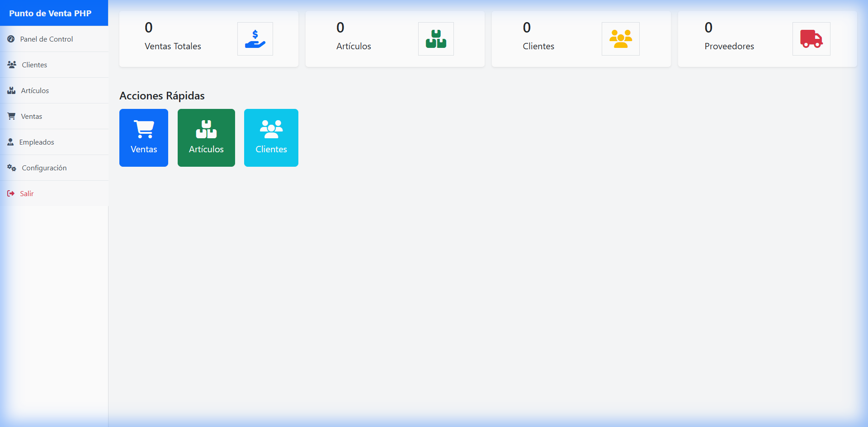
Task: Click the cyan Clientes quick action tile
Action: [271, 137]
